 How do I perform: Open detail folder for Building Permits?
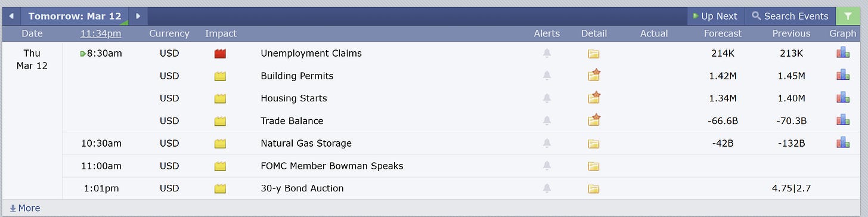[x=594, y=75]
